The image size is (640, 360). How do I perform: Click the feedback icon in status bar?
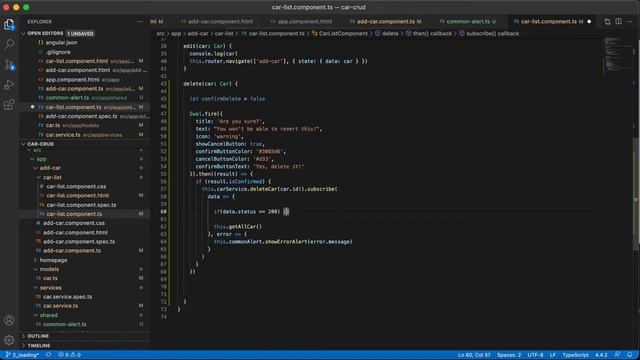pos(617,355)
